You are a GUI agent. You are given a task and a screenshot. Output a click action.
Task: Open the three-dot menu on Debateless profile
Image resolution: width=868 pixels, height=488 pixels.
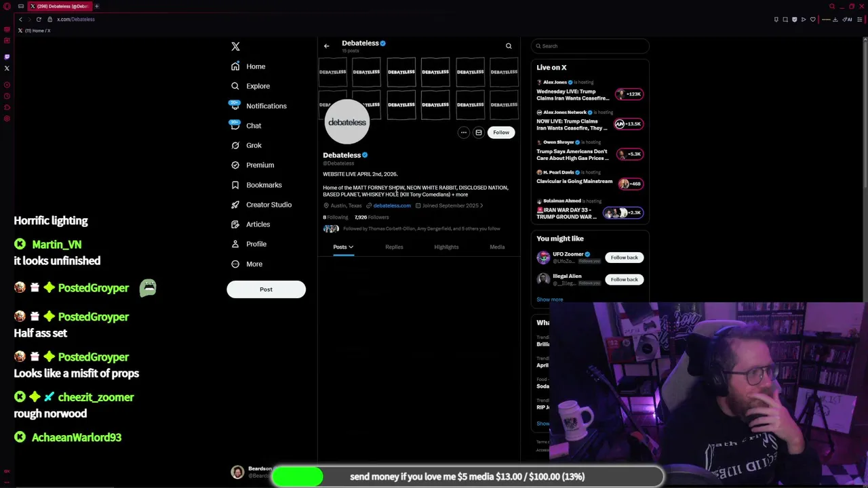click(464, 133)
